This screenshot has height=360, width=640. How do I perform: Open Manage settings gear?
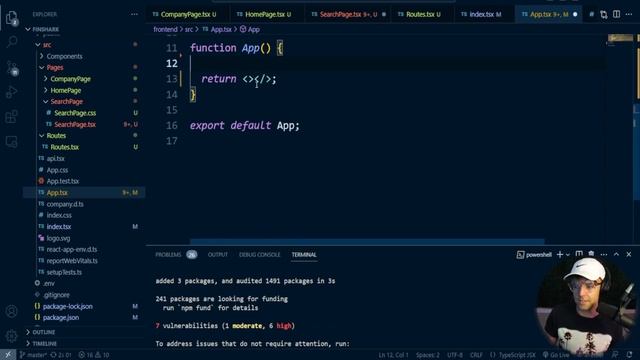11,336
